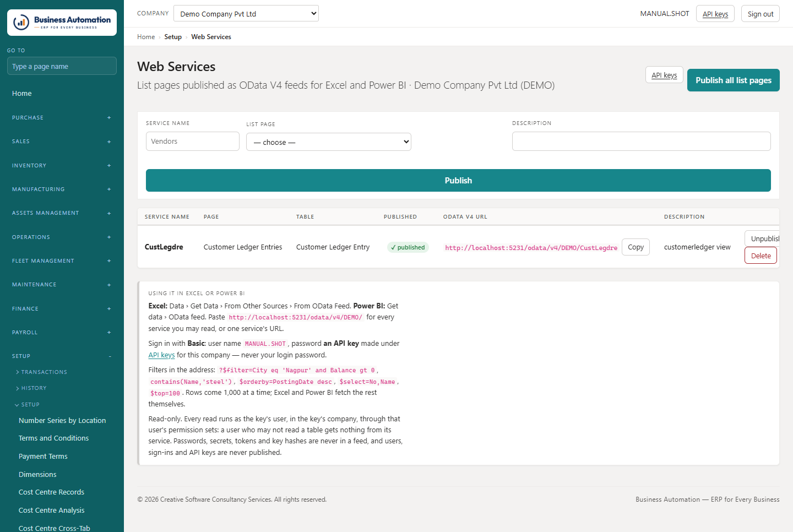Viewport: 793px width, 532px height.
Task: Click API keys button beside Publish all
Action: point(664,75)
